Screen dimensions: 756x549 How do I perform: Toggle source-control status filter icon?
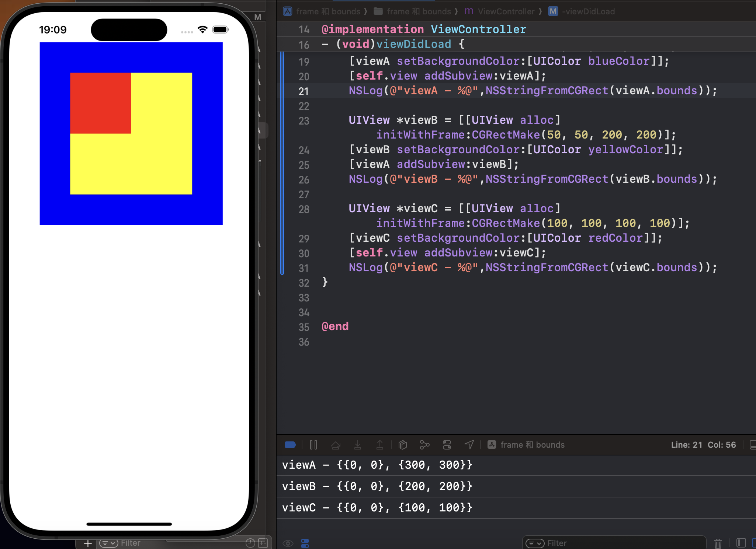tap(263, 543)
